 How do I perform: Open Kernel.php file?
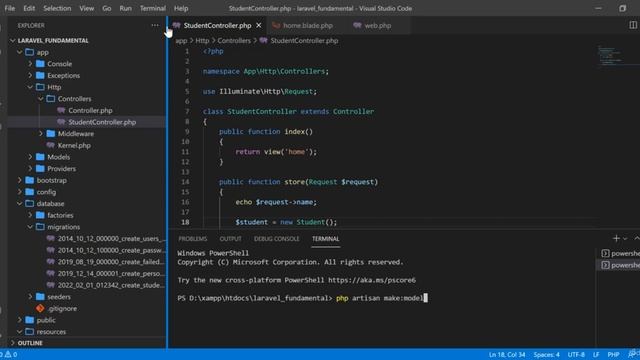pos(74,145)
